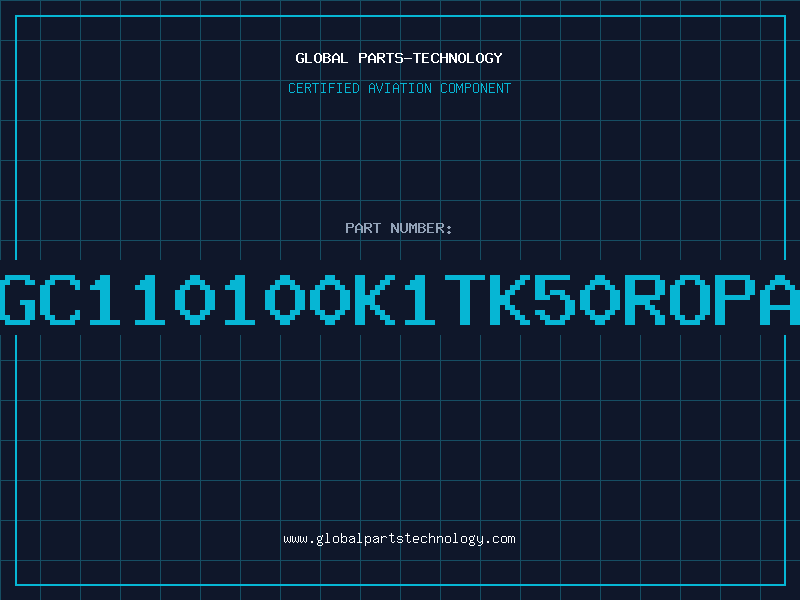
Task: Click the GLOBAL PARTS-TECHNOLOGY heading
Action: [x=399, y=58]
